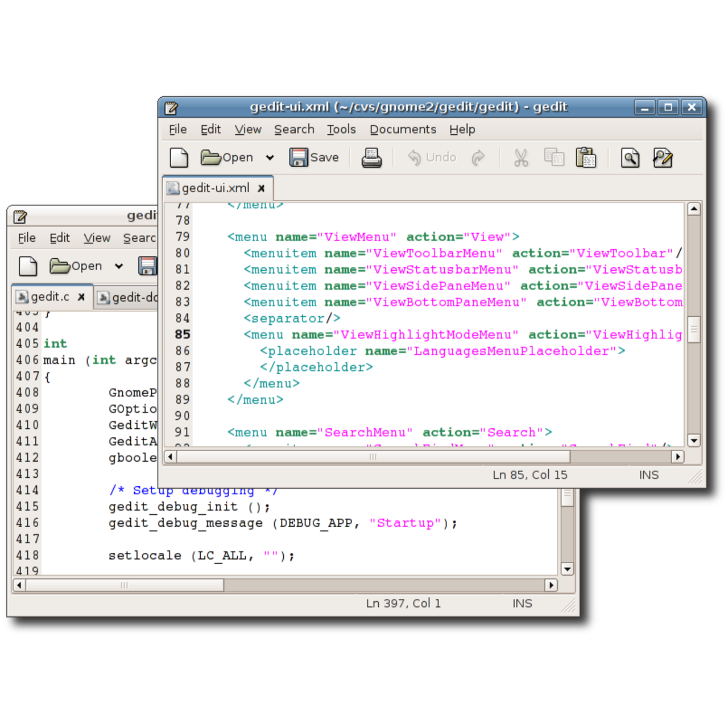Click vertical scrollbar handle in front window
This screenshot has width=728, height=728.
pyautogui.click(x=694, y=329)
